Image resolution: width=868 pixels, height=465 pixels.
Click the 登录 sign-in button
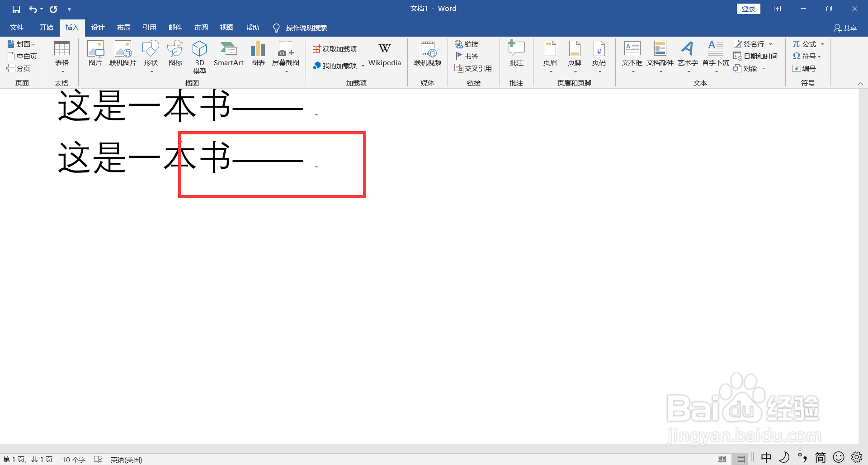coord(748,9)
